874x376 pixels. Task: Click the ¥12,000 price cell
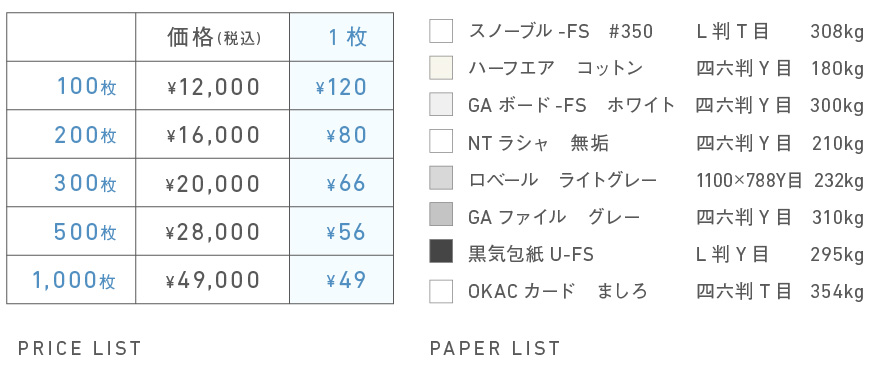tap(213, 87)
